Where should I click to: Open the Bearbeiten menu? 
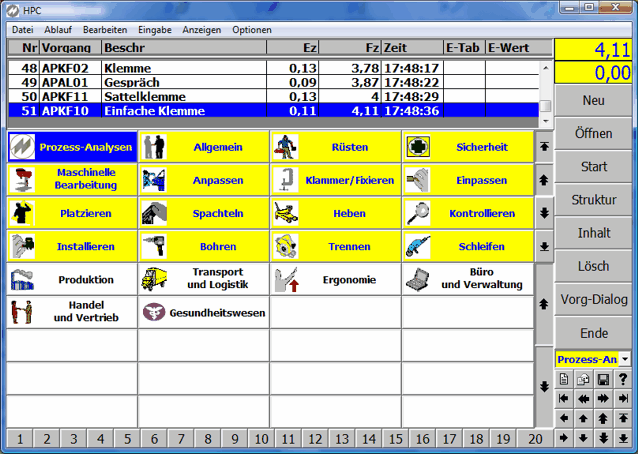tap(104, 30)
